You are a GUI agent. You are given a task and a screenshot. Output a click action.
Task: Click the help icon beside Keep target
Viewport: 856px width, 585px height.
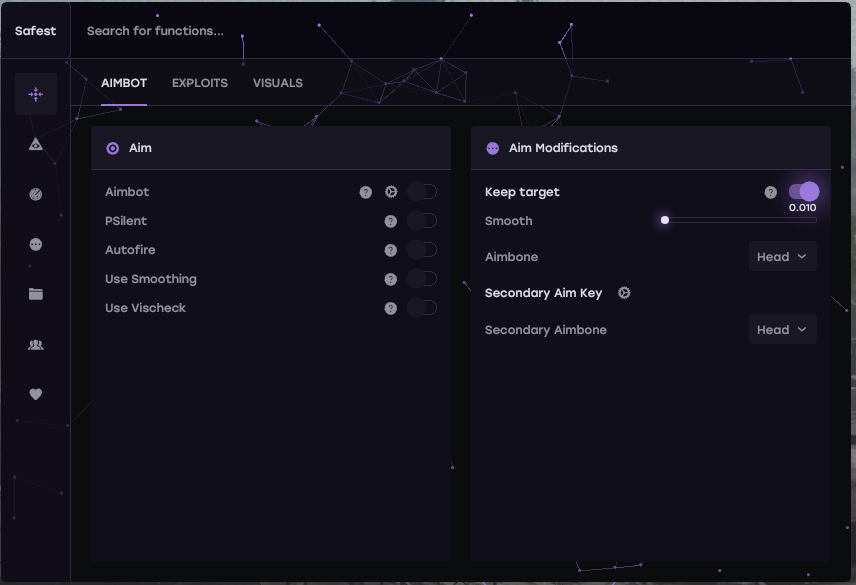770,192
